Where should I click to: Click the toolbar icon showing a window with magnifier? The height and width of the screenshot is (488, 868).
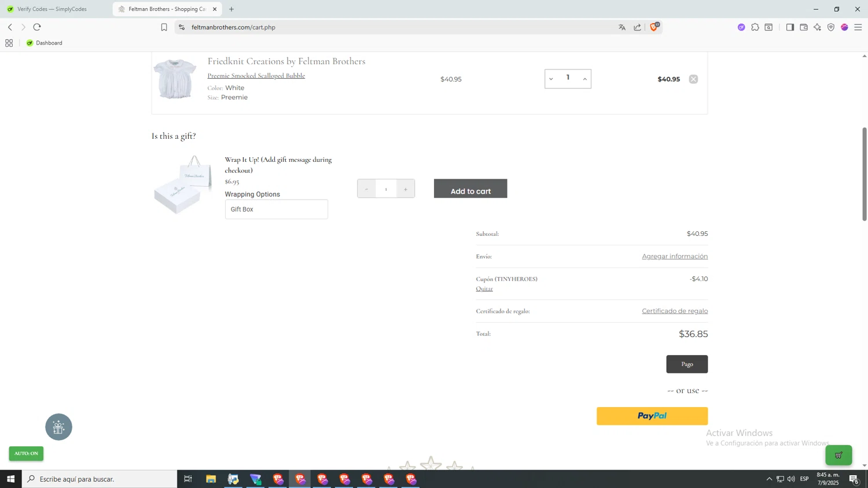[768, 27]
